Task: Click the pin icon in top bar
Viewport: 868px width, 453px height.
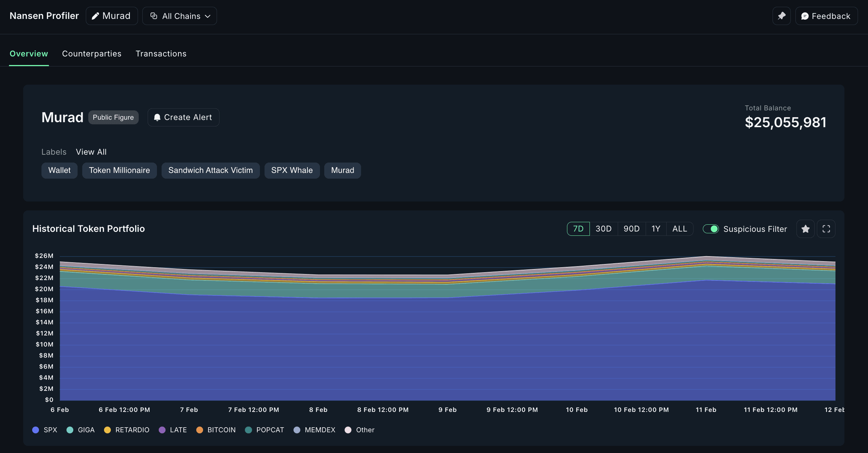Action: (781, 16)
